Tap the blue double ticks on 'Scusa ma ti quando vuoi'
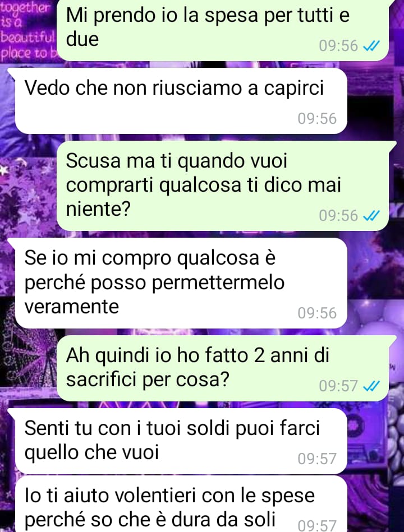The image size is (404, 532). (x=371, y=215)
